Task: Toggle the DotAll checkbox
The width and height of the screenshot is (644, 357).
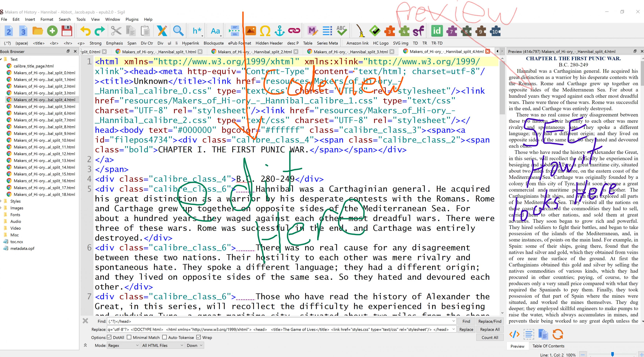Action: [x=109, y=337]
